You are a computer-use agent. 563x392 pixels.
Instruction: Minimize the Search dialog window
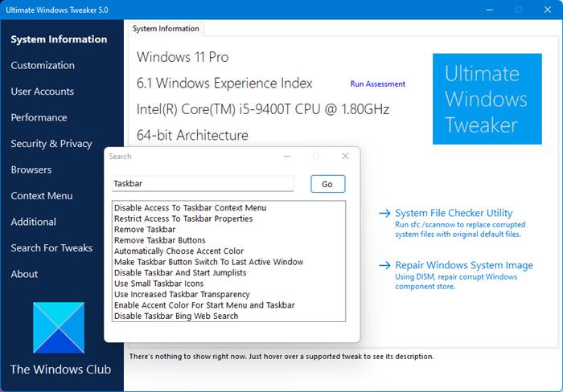pyautogui.click(x=287, y=156)
